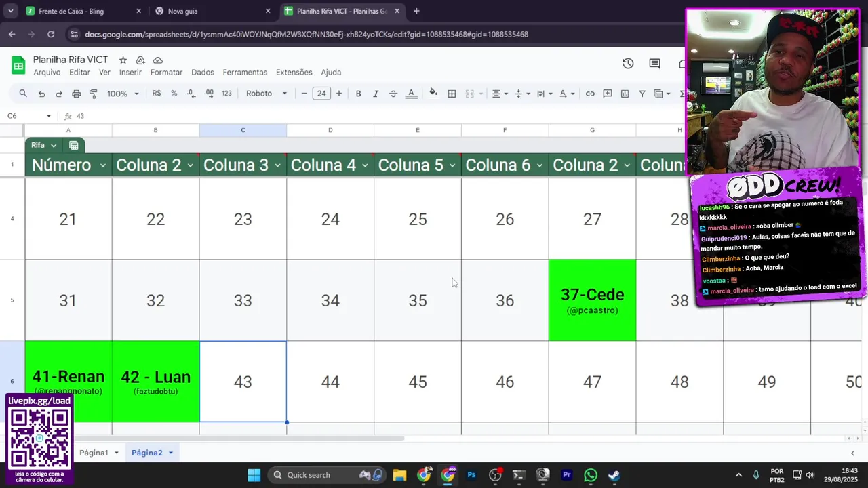Format as percent
Image resolution: width=868 pixels, height=488 pixels.
pos(174,94)
